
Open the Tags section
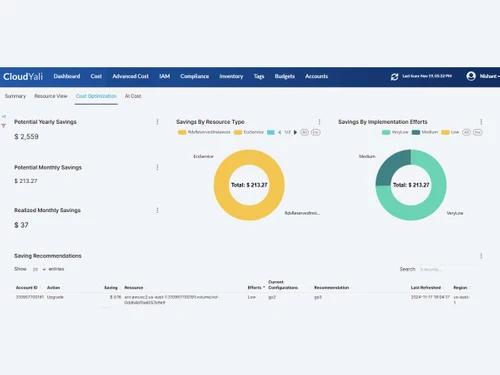click(259, 76)
